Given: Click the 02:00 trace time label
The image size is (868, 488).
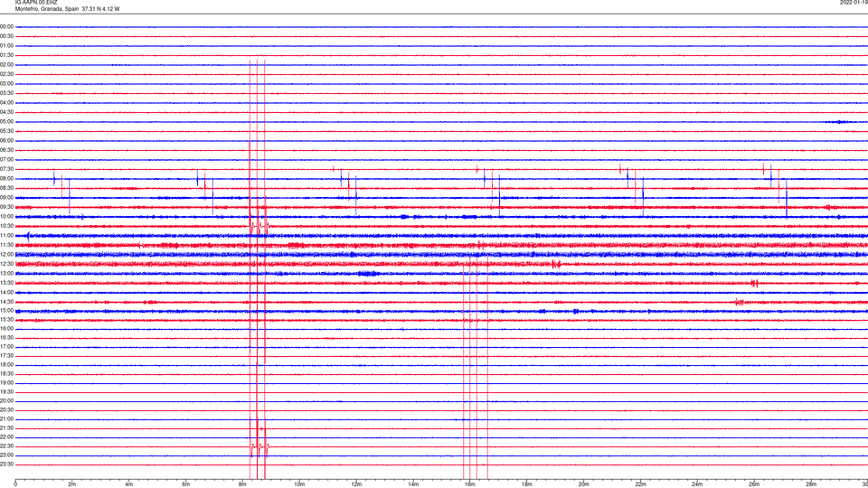Looking at the screenshot, I should (x=7, y=65).
